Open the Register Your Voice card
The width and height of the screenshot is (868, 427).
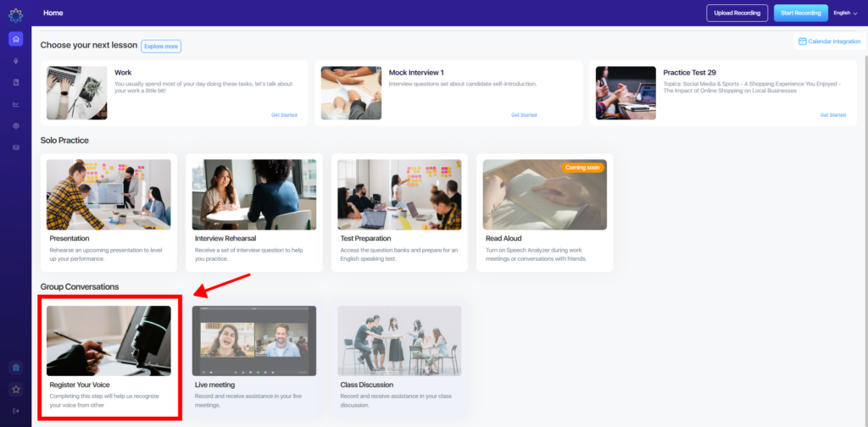(108, 356)
